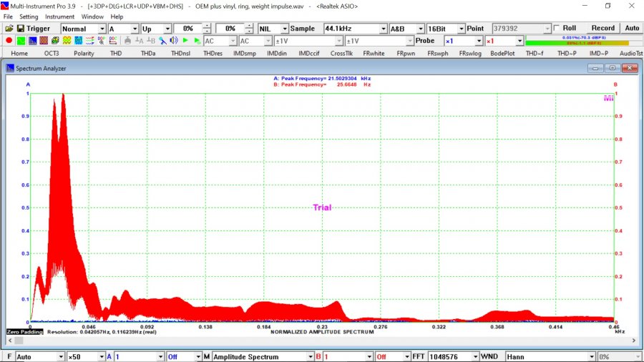This screenshot has width=644, height=362.
Task: Open the Multimeter icon
Action: (x=55, y=41)
